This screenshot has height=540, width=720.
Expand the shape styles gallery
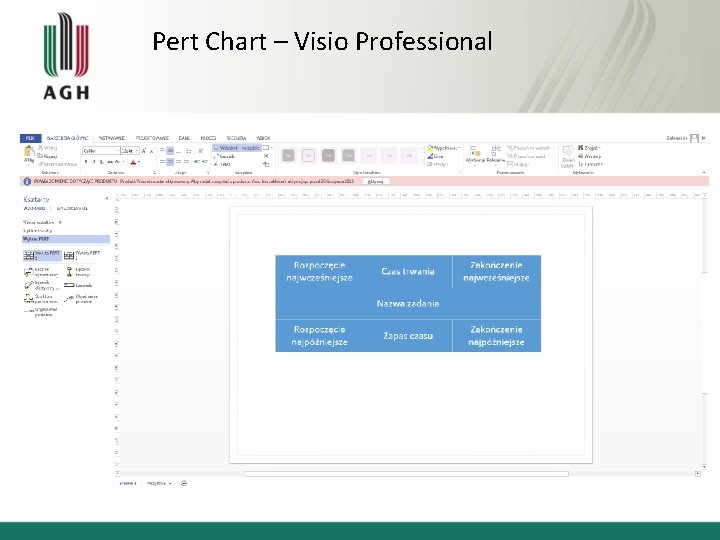pyautogui.click(x=422, y=163)
